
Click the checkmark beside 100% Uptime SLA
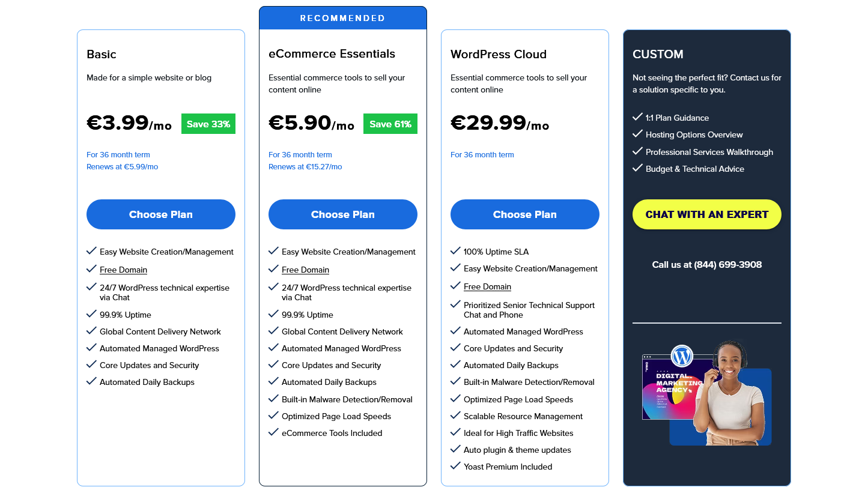pyautogui.click(x=455, y=251)
